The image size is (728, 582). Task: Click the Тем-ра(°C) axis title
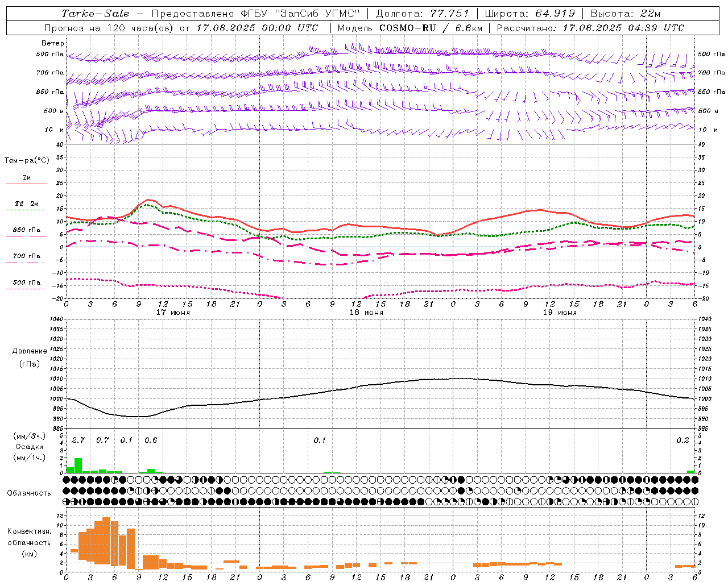coord(27,161)
